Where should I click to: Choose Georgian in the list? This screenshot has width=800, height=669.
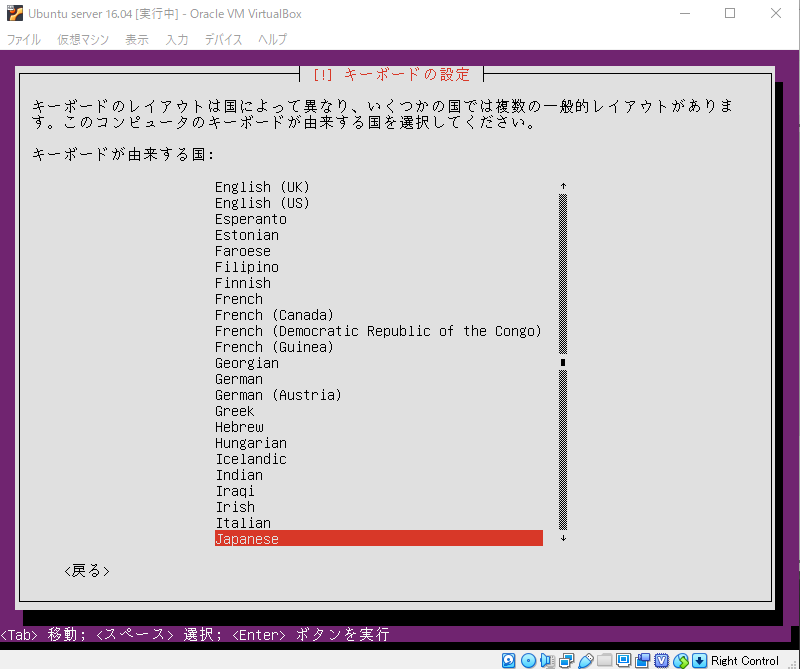(379, 363)
